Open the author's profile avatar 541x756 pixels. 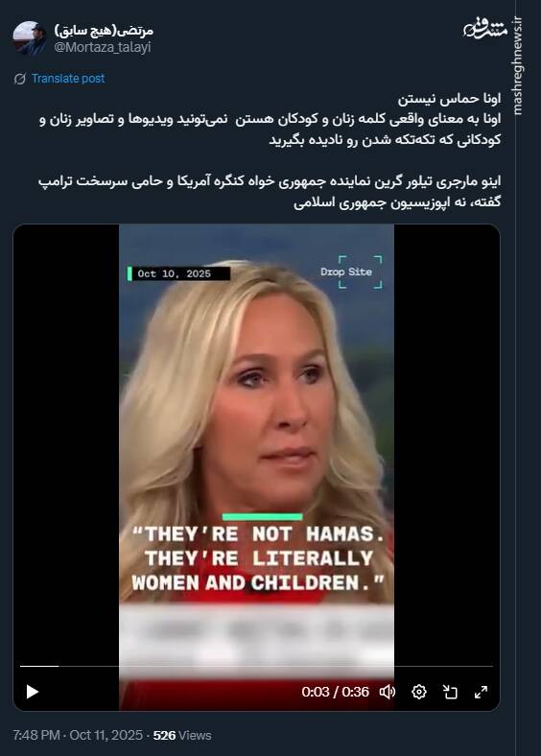pyautogui.click(x=30, y=37)
